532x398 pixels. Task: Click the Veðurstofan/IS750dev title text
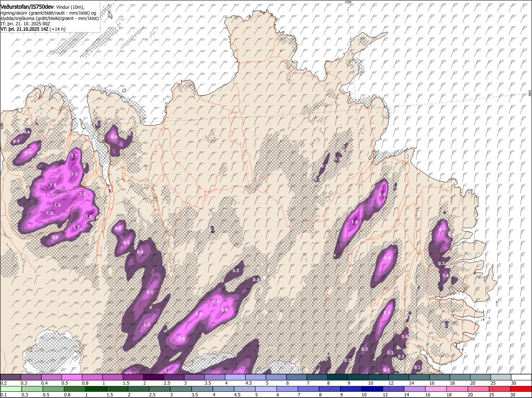27,7
